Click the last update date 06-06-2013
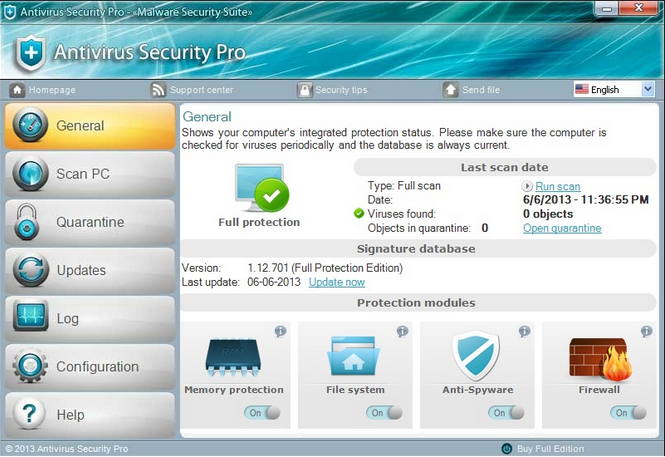 click(274, 282)
